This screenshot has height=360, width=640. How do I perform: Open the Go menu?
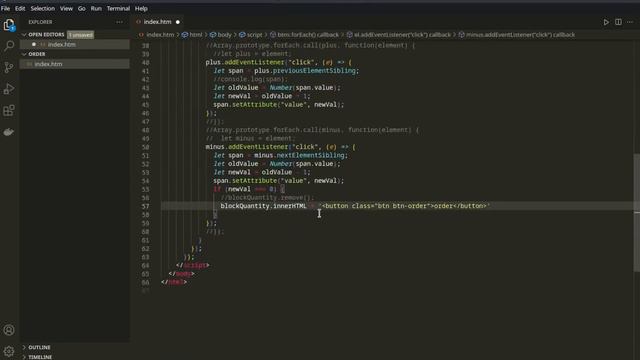82,8
